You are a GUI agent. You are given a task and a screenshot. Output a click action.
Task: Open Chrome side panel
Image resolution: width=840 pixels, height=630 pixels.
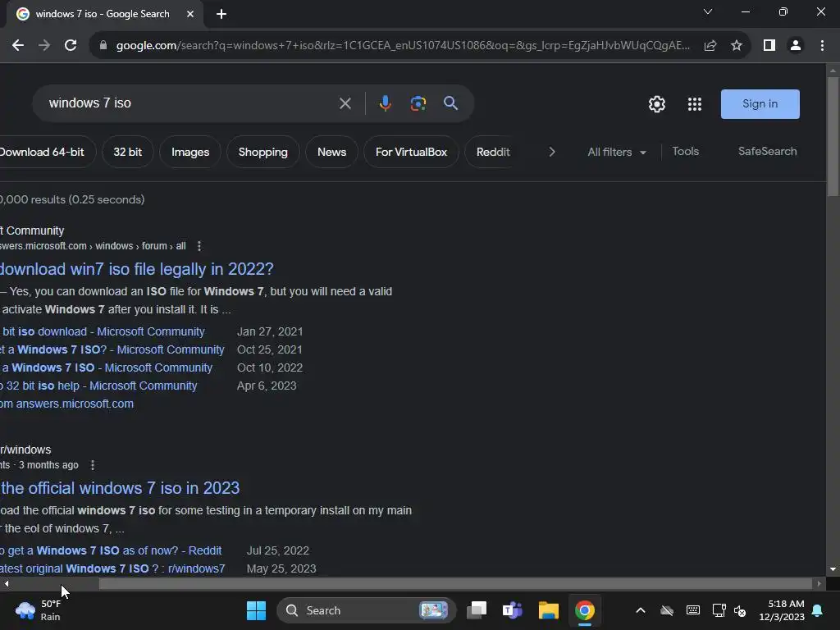pos(769,46)
